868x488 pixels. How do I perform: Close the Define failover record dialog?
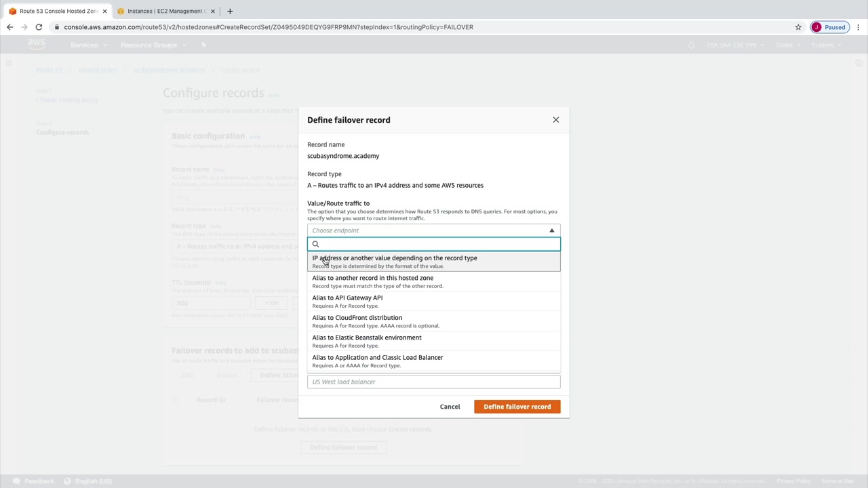coord(555,120)
